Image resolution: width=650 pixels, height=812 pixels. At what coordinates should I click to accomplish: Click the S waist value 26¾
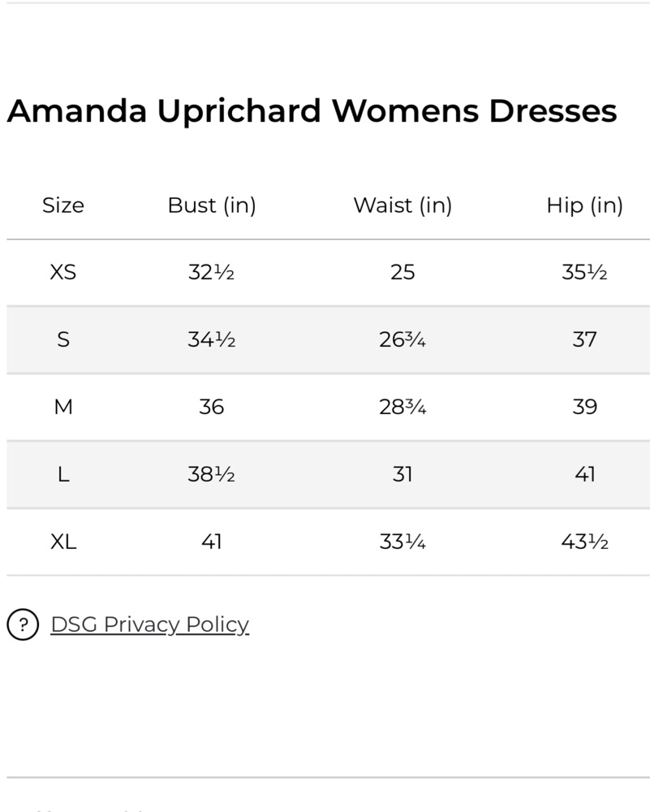click(402, 339)
